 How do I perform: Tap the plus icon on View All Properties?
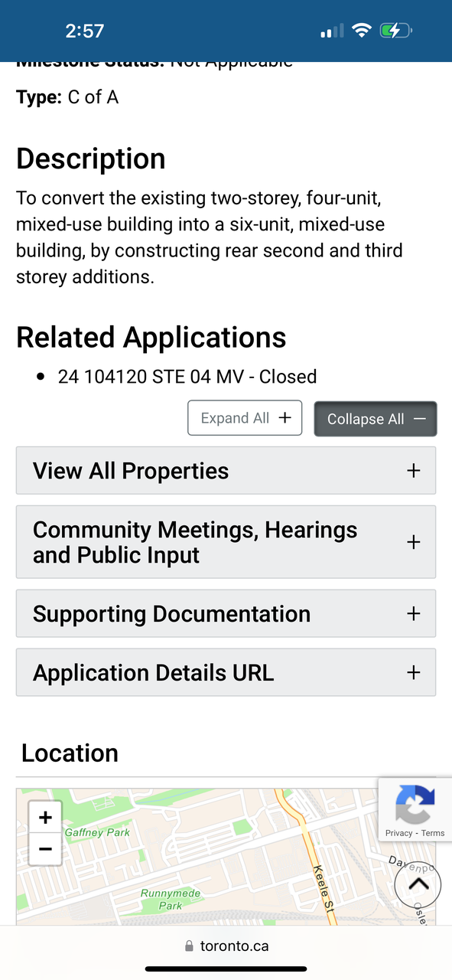point(414,471)
